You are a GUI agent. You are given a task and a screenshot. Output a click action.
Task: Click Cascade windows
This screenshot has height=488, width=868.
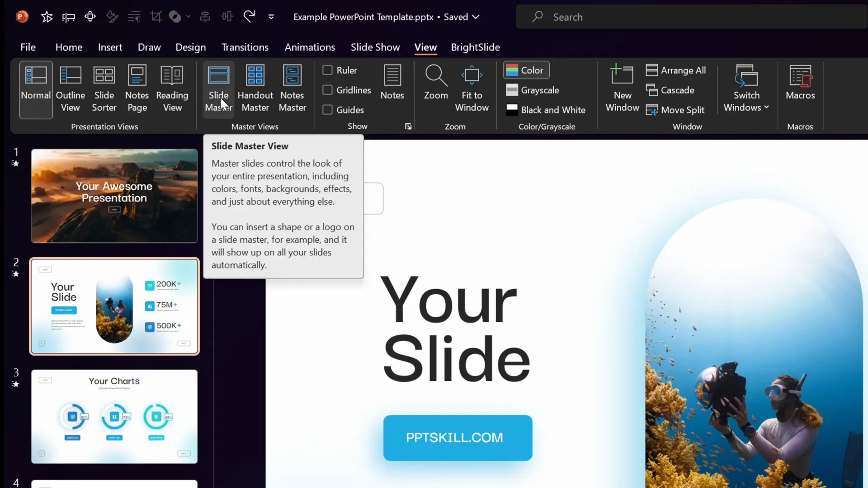click(x=670, y=90)
